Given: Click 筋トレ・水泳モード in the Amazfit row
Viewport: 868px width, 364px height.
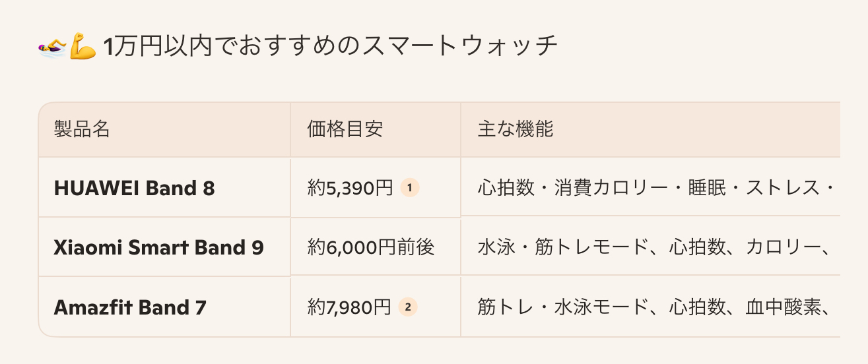Looking at the screenshot, I should pyautogui.click(x=563, y=307).
